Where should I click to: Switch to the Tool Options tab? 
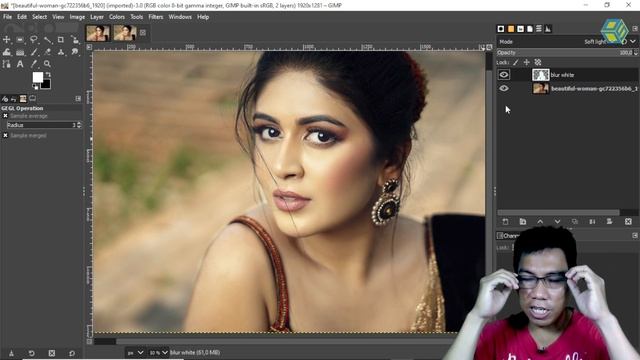click(x=5, y=99)
